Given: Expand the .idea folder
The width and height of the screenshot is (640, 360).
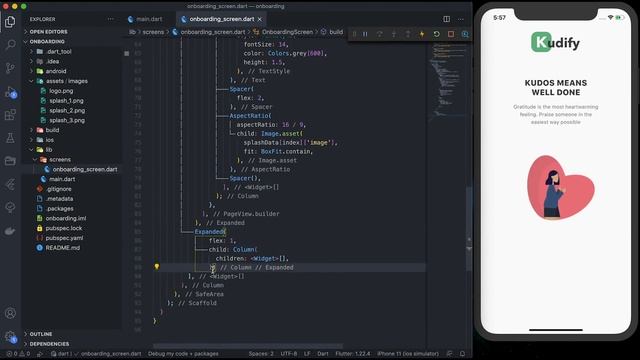Looking at the screenshot, I should coord(52,61).
